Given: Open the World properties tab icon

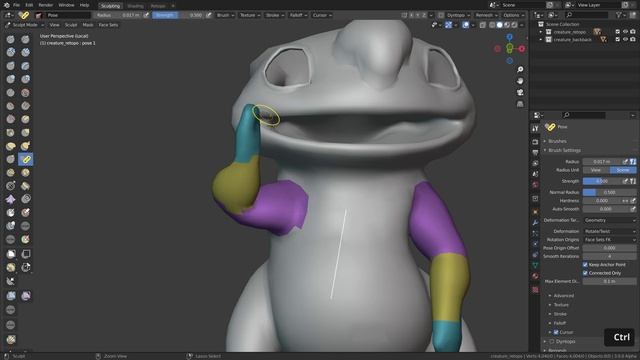Looking at the screenshot, I should pyautogui.click(x=535, y=185).
